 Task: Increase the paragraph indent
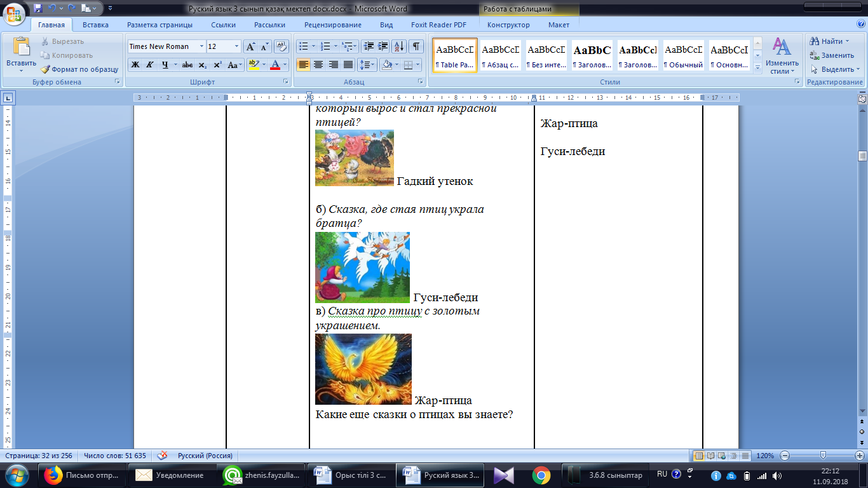click(383, 46)
